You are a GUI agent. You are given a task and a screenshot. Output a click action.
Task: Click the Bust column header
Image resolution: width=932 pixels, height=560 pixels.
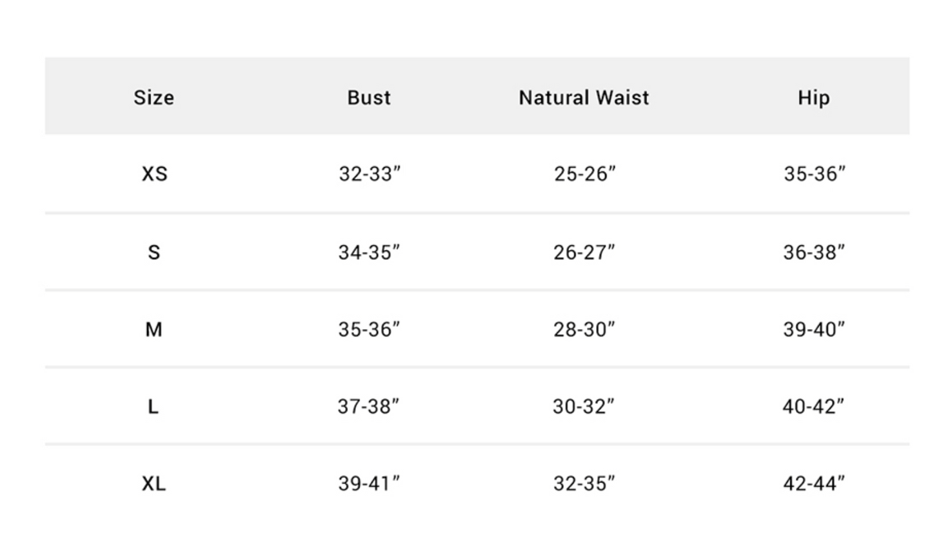tap(369, 97)
